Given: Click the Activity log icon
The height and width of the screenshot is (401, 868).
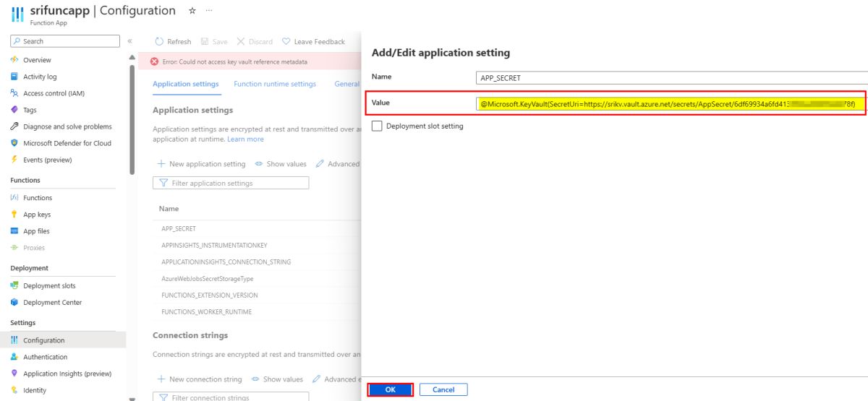Looking at the screenshot, I should (14, 77).
